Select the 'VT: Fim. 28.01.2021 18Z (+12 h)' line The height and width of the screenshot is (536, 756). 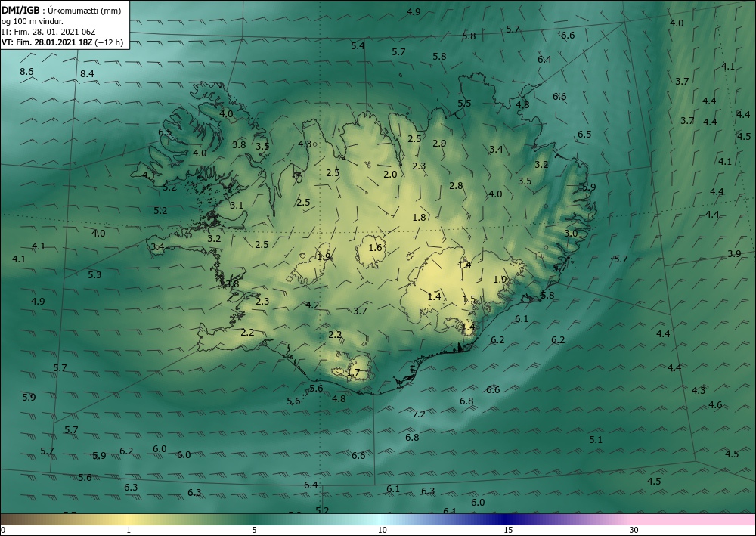click(x=62, y=42)
